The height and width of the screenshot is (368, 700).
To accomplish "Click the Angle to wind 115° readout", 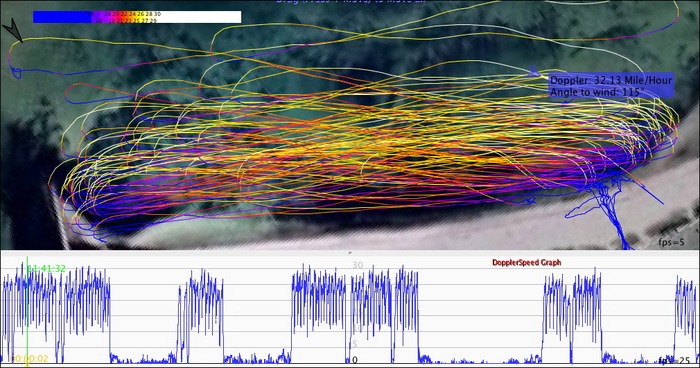I will coord(597,92).
